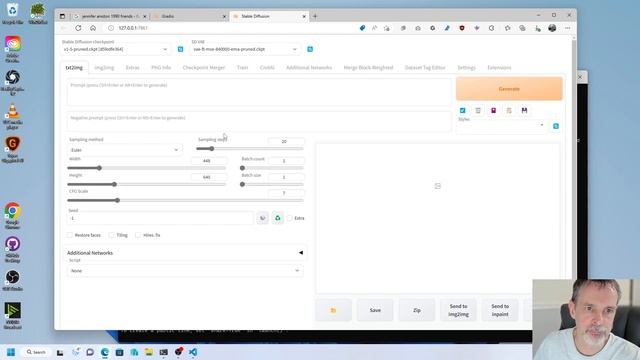The image size is (640, 360).
Task: Enable the Hires. fix checkbox
Action: (138, 235)
